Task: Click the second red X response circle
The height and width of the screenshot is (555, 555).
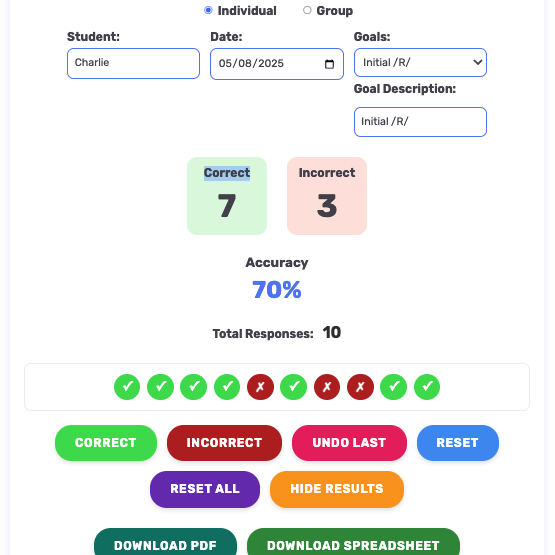Action: pos(327,387)
